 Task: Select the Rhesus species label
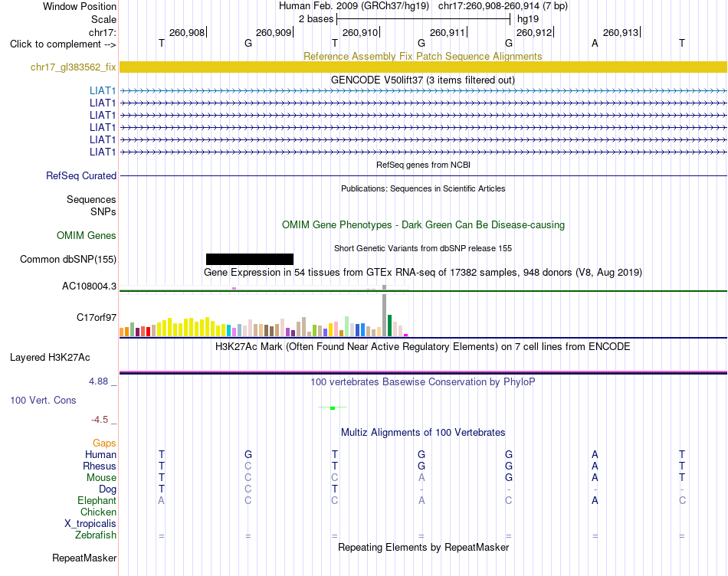coord(100,466)
